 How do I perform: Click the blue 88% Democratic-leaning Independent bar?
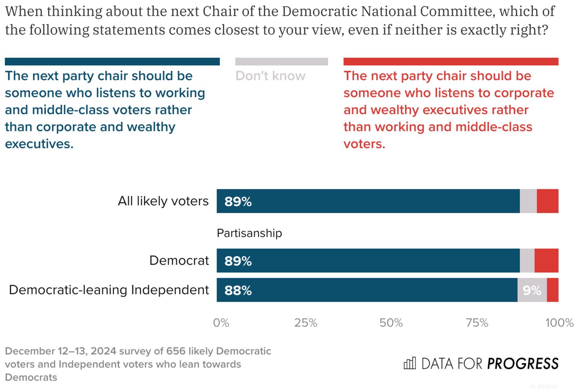pos(367,290)
